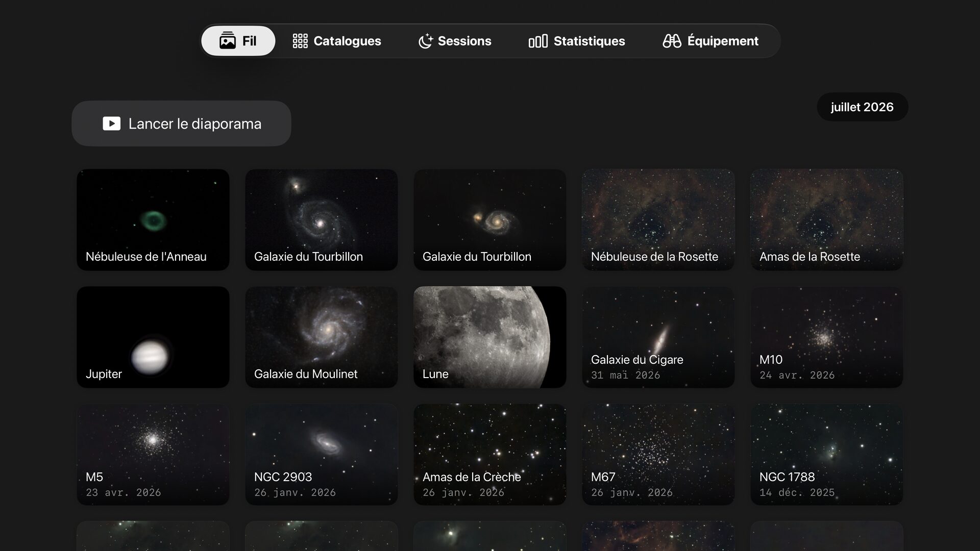Click the date under NGC 2903
This screenshot has height=551, width=980.
click(295, 492)
